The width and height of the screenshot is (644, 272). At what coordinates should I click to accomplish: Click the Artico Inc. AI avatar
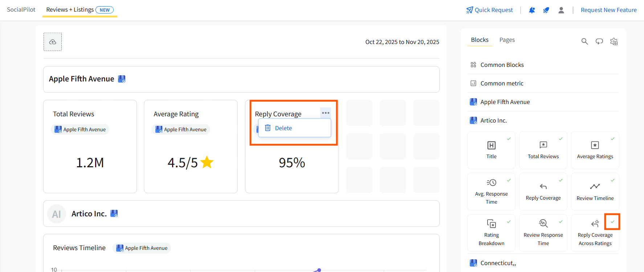[x=57, y=214]
